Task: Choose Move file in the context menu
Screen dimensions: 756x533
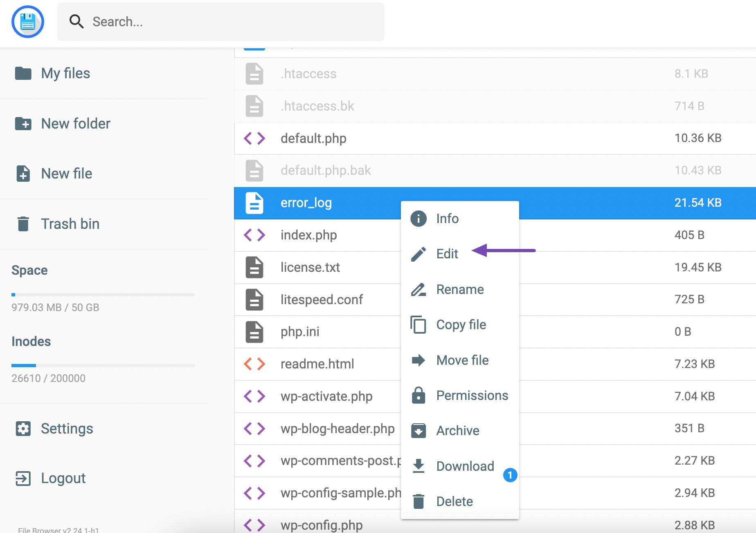Action: click(x=462, y=360)
